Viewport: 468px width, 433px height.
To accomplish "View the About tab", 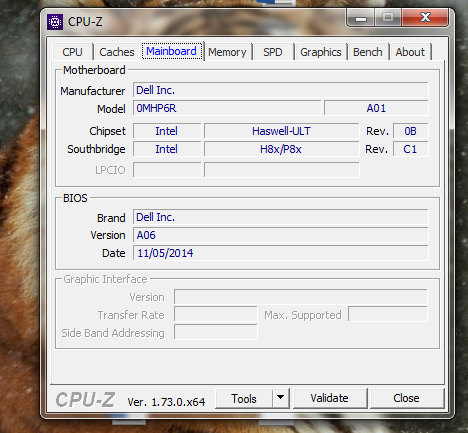I will (x=410, y=52).
